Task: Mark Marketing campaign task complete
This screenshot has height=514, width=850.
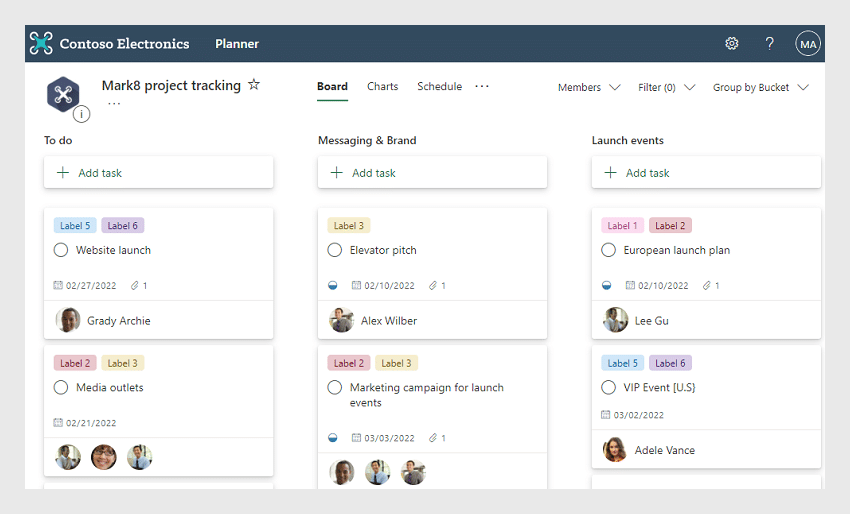Action: click(334, 387)
